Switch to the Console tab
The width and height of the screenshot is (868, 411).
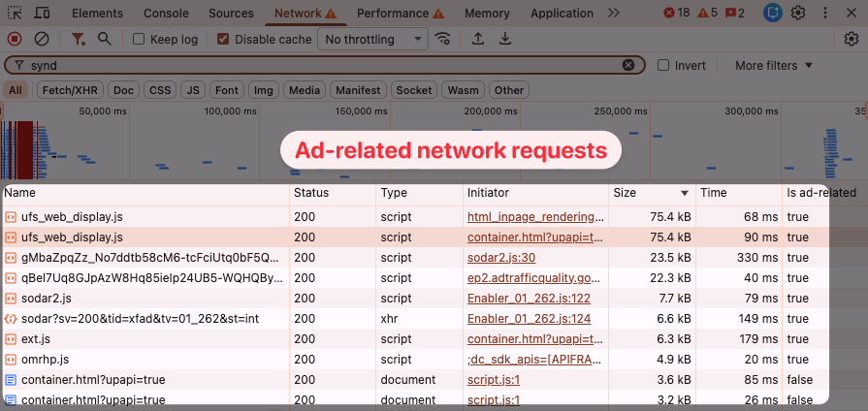[166, 14]
